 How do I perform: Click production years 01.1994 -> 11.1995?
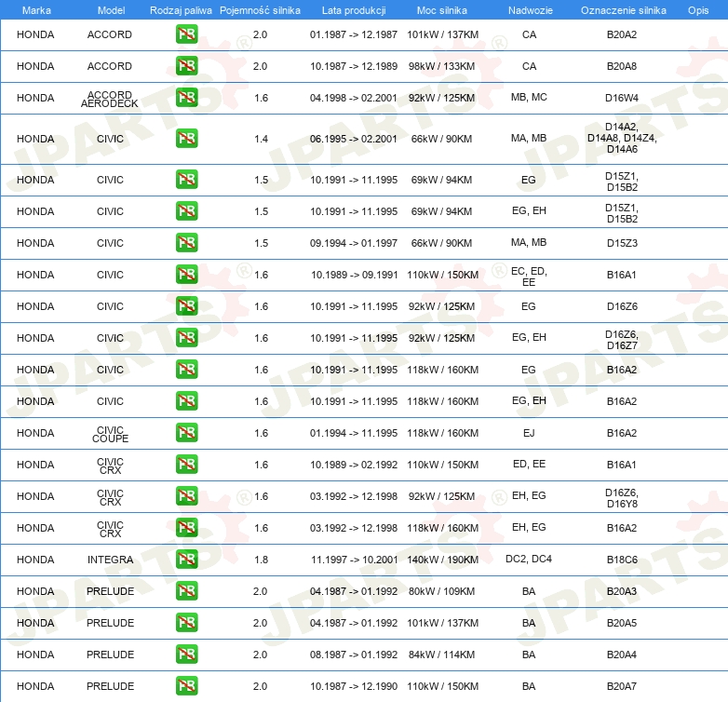pos(354,433)
